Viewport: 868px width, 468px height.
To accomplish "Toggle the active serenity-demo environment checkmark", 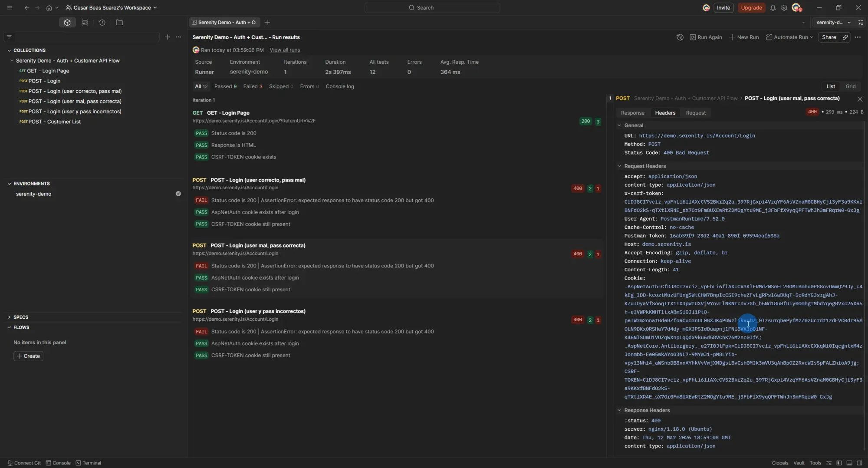I will click(178, 194).
